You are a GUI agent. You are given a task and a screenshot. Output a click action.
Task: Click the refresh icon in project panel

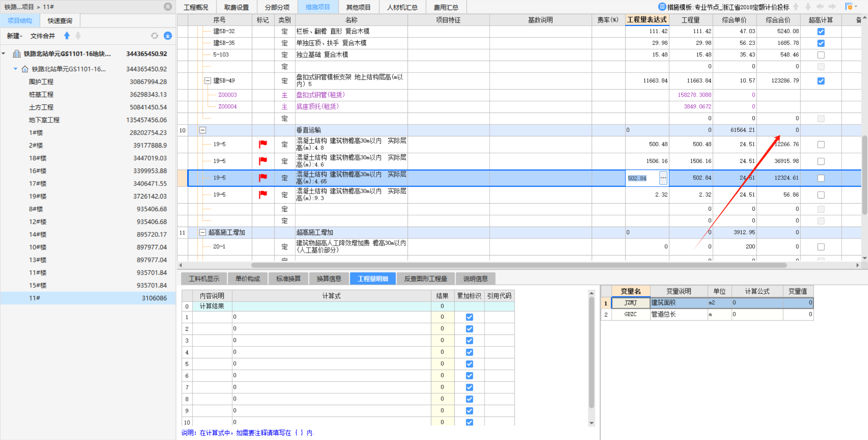[x=155, y=36]
